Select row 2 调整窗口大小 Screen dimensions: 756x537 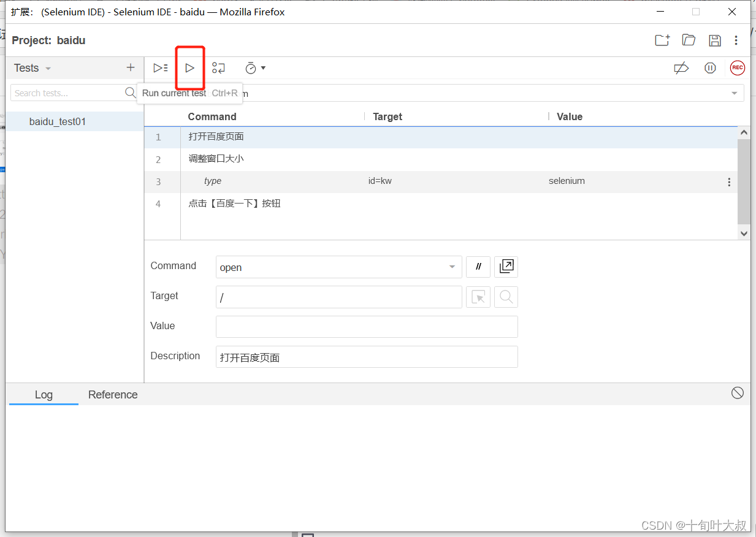[441, 159]
